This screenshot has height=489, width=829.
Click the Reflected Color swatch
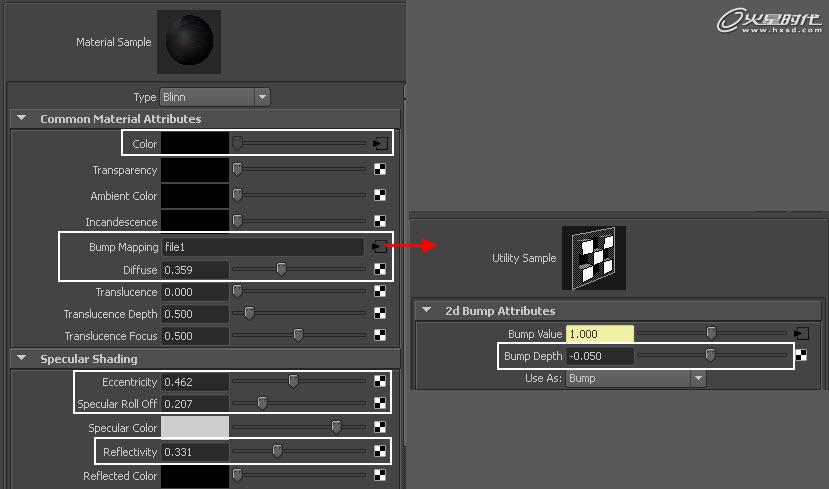pos(195,476)
